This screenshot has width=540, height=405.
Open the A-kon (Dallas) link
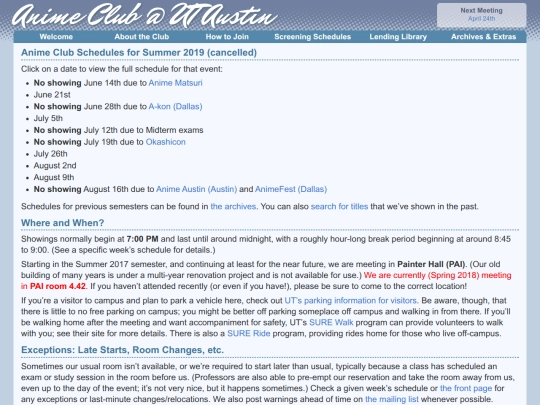[x=175, y=106]
